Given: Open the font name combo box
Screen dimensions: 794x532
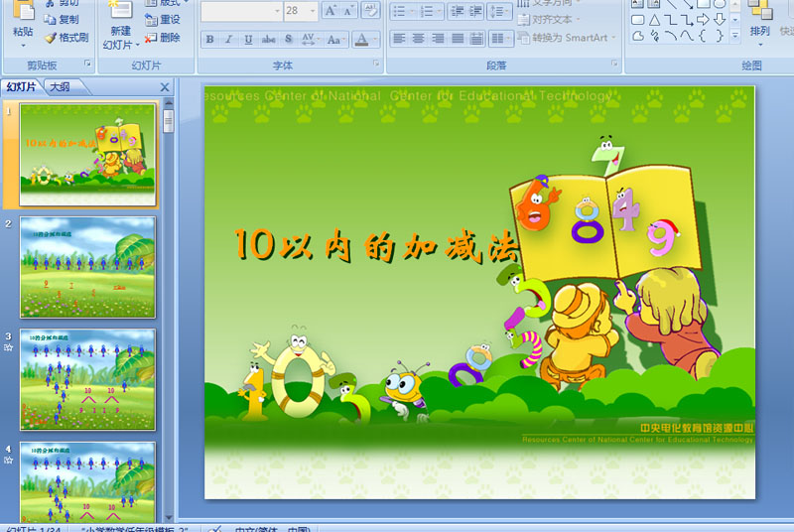Looking at the screenshot, I should pos(241,11).
